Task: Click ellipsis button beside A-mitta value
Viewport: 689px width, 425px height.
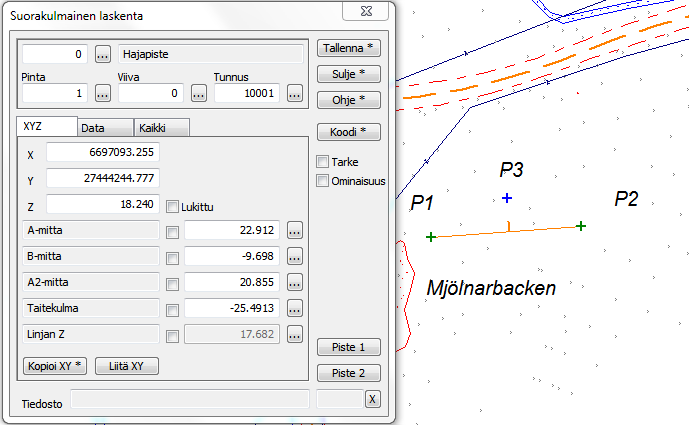Action: click(x=294, y=230)
